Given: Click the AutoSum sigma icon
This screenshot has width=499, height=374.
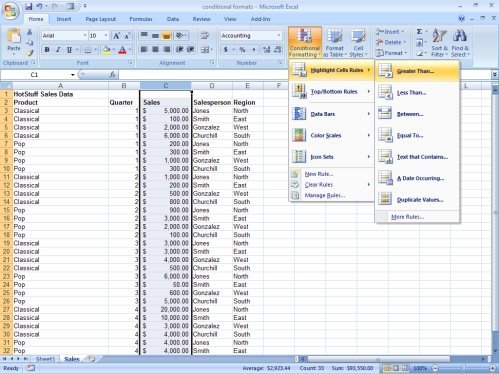Looking at the screenshot, I should (x=419, y=32).
